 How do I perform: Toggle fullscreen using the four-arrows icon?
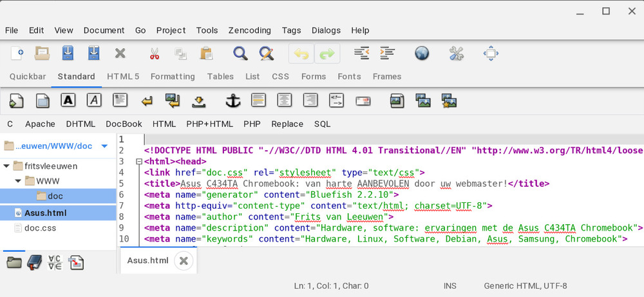click(491, 53)
